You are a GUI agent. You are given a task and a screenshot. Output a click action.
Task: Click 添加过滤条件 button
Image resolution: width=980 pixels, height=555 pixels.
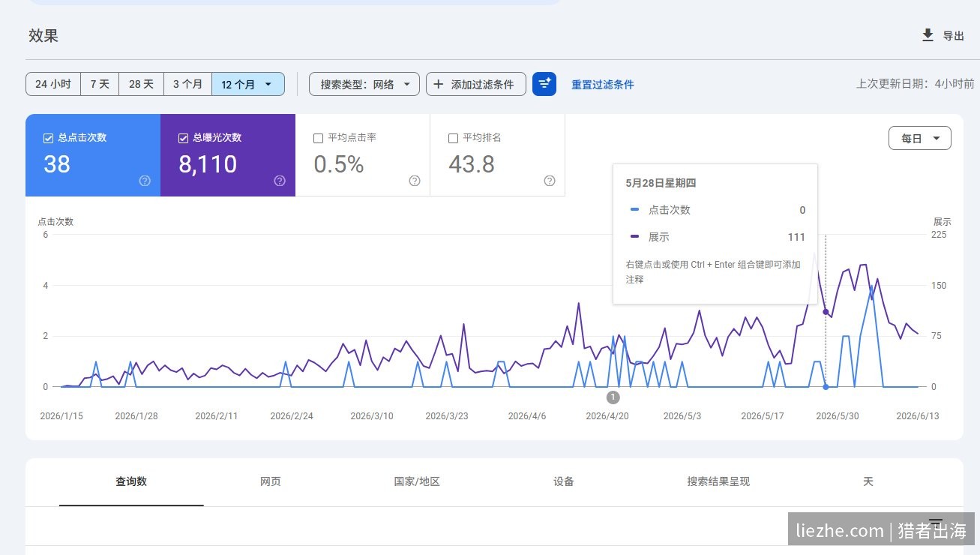[x=475, y=84]
